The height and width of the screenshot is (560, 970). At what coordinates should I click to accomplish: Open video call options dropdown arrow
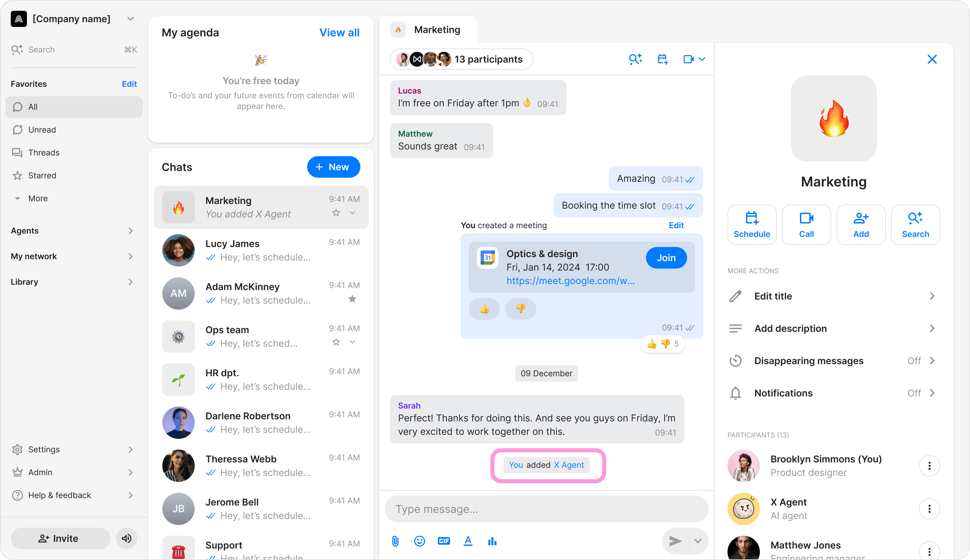pos(702,59)
